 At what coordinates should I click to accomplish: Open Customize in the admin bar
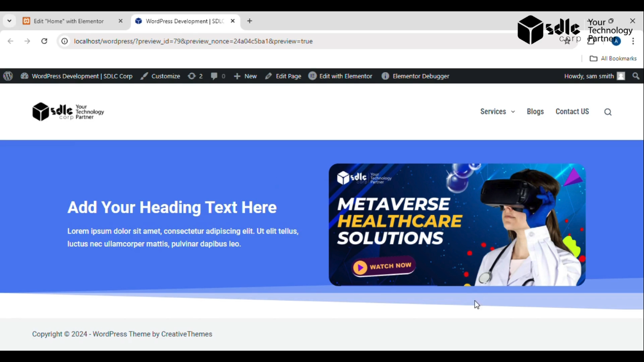(x=160, y=76)
